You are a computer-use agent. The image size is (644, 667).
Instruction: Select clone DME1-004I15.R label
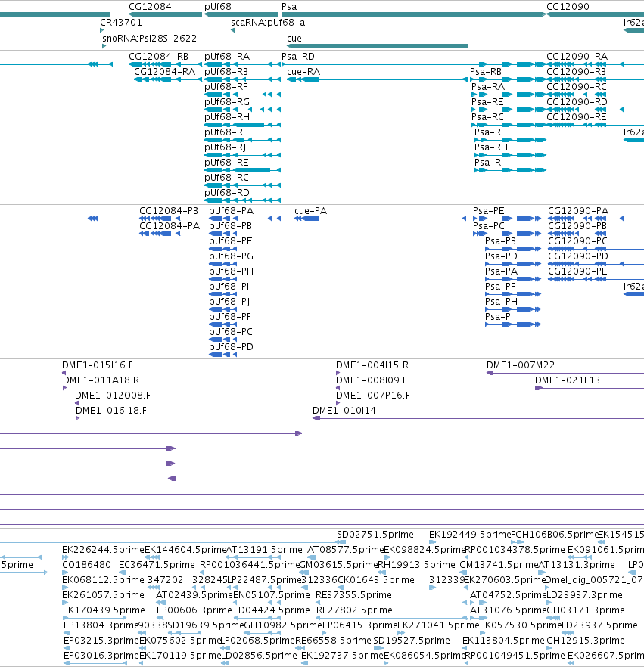click(372, 365)
